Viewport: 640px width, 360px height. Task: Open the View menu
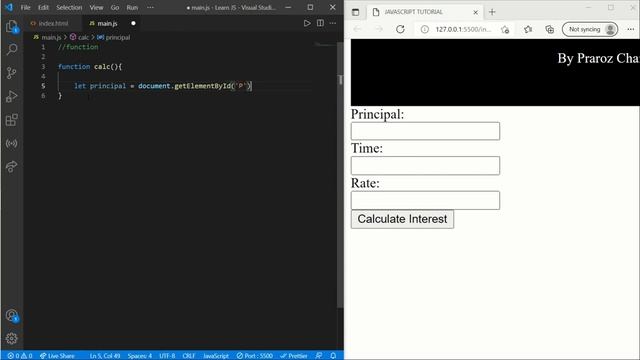(96, 7)
